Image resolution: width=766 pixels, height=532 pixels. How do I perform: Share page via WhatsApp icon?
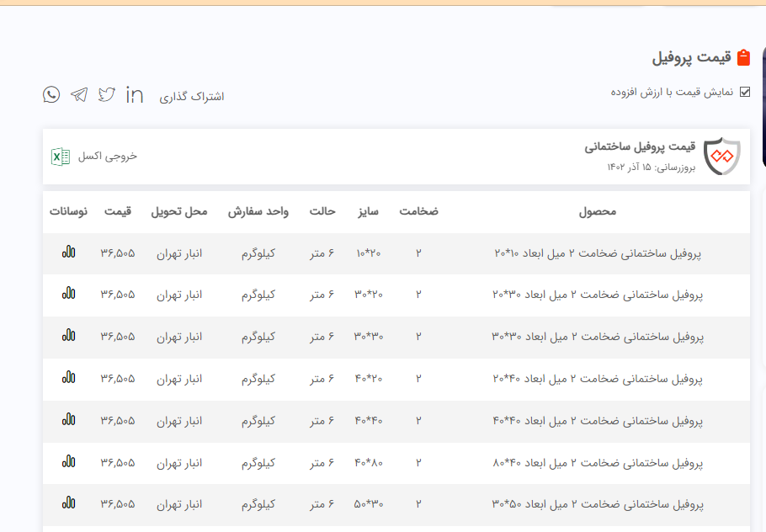(x=51, y=94)
